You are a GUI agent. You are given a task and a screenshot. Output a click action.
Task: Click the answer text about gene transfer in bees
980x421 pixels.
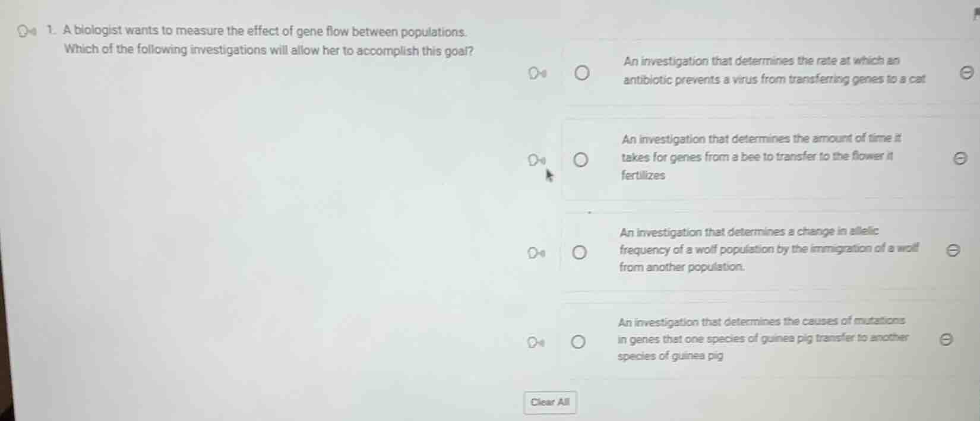[x=760, y=157]
